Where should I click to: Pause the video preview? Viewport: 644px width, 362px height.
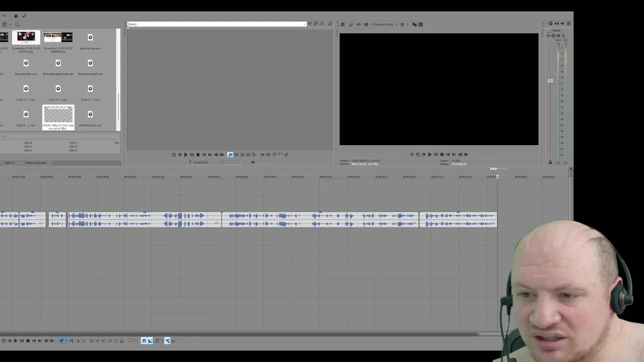tap(436, 154)
